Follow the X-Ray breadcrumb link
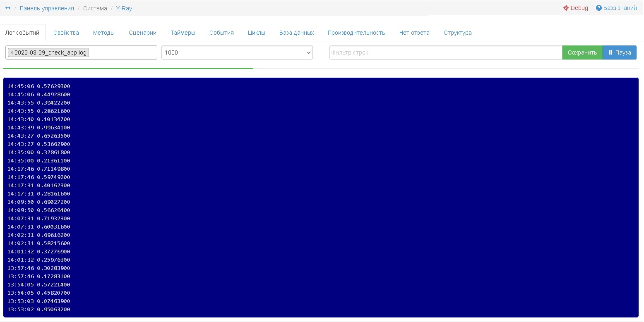The image size is (644, 322). pyautogui.click(x=124, y=8)
